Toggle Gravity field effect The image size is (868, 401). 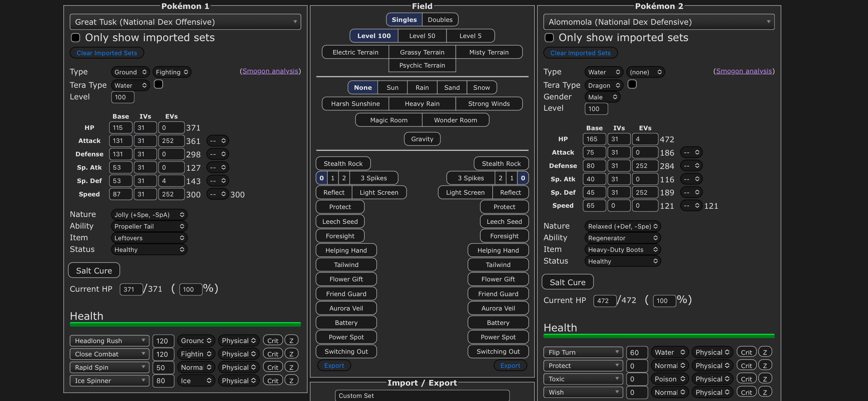(422, 139)
